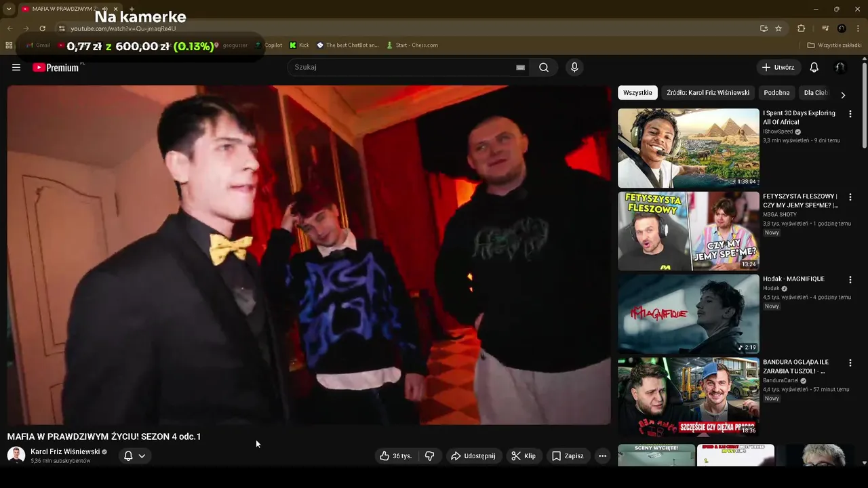This screenshot has height=488, width=868.
Task: Open more actions three-dot button under video
Action: tap(602, 456)
